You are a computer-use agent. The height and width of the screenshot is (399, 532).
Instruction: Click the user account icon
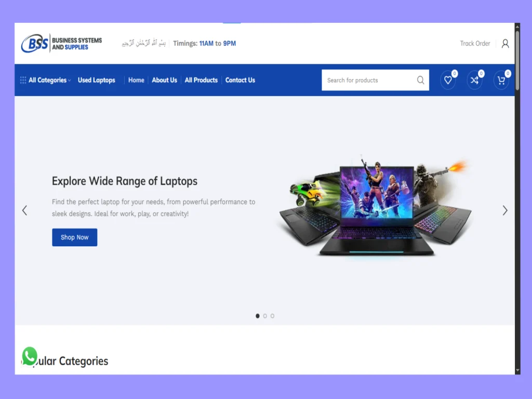pos(505,44)
